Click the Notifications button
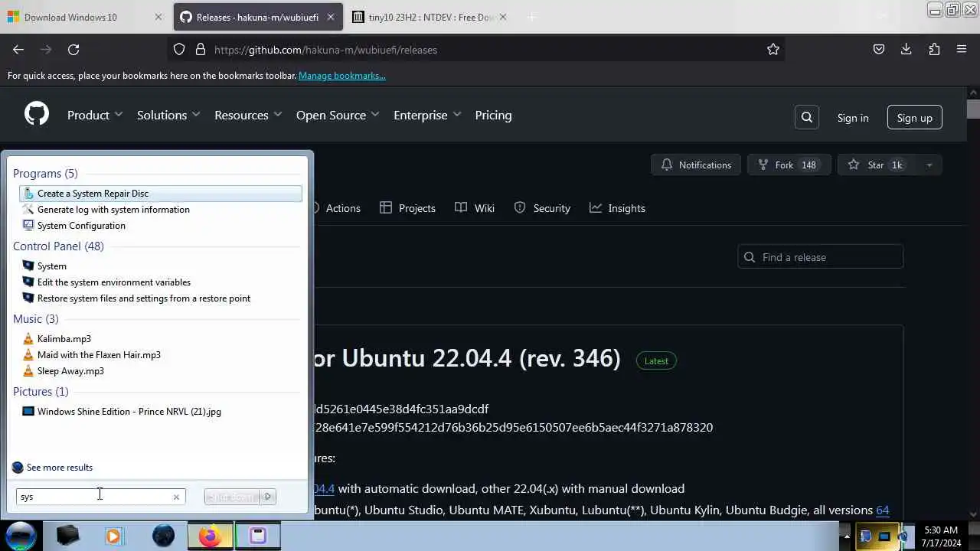This screenshot has width=980, height=551. (696, 165)
